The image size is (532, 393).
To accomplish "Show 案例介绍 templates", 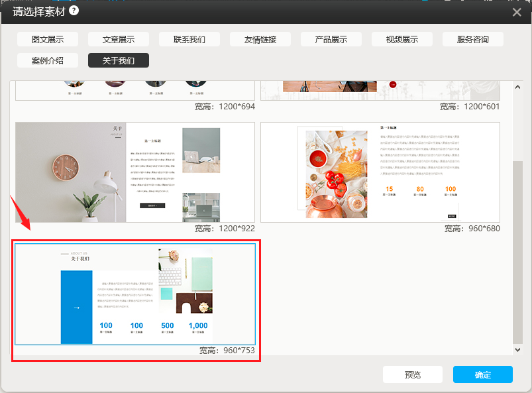I will coord(48,60).
